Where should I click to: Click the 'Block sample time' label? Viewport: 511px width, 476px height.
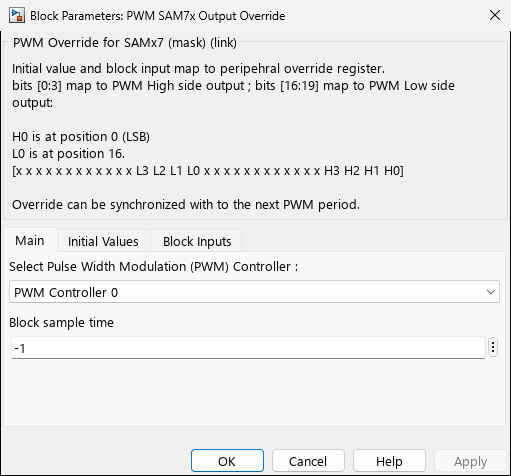(x=61, y=323)
